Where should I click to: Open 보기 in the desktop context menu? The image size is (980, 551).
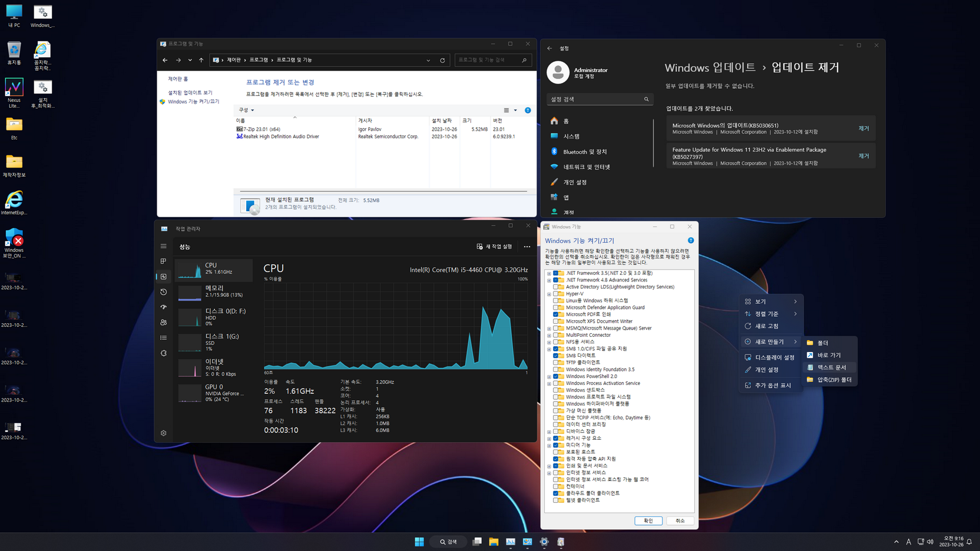[x=771, y=301]
